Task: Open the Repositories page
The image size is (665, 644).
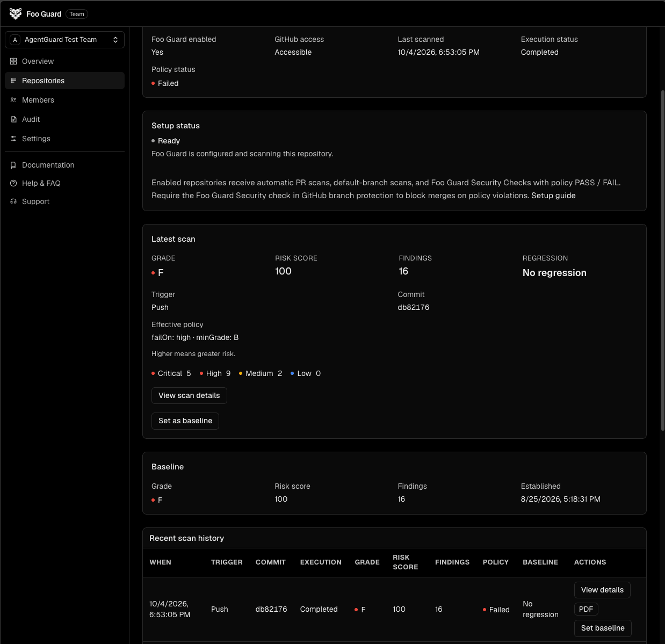Action: (64, 81)
